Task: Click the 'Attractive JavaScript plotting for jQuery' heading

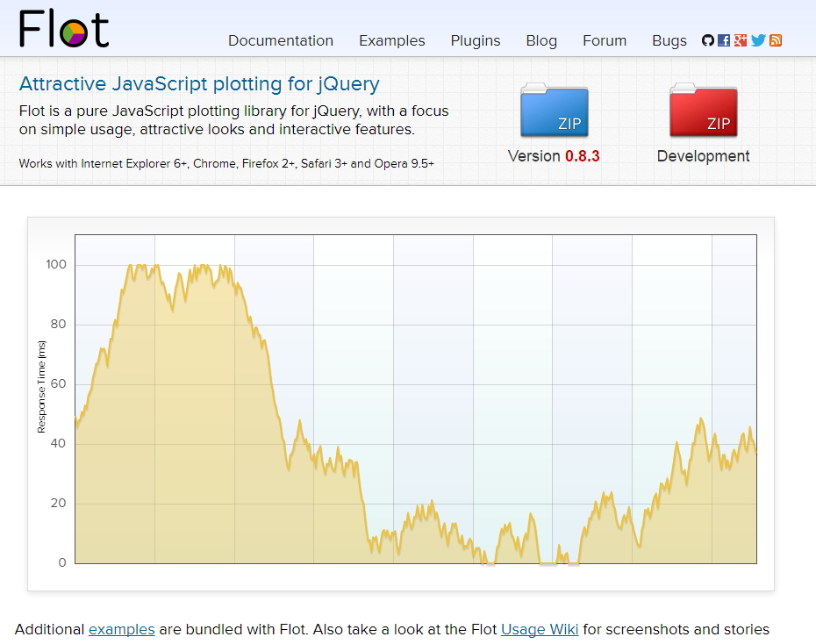Action: pos(199,83)
